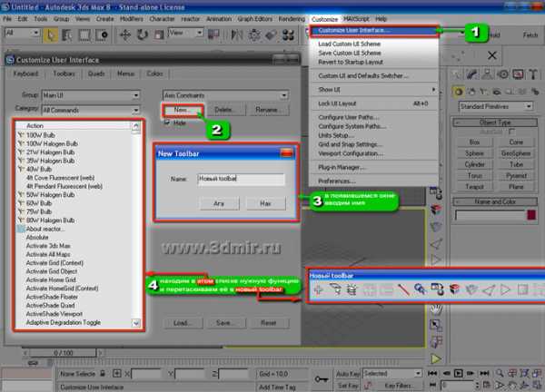545x392 pixels.
Task: Click the Rename... toolbar button
Action: point(267,110)
